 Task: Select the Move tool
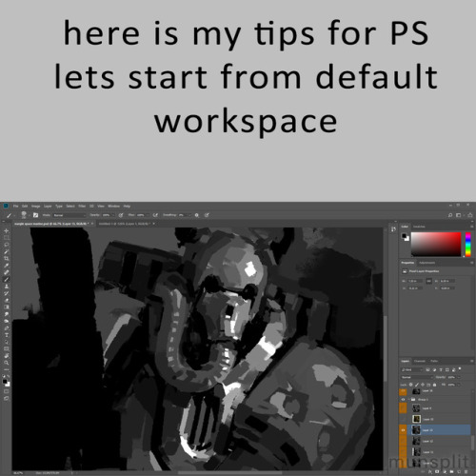tap(6, 230)
